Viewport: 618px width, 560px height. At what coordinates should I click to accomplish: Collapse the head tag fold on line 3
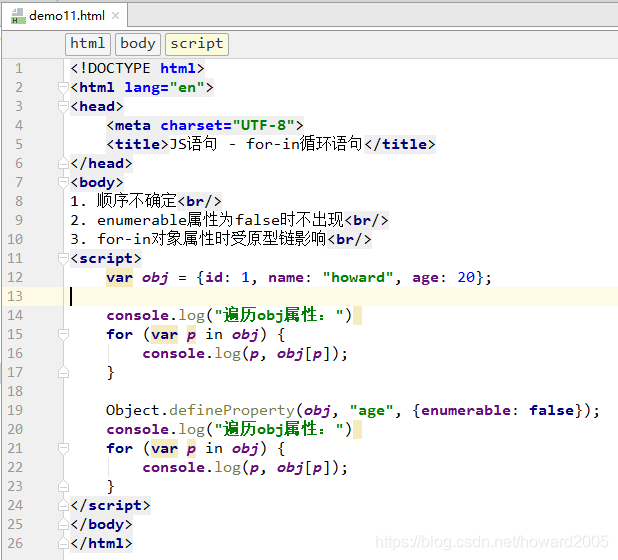click(63, 106)
